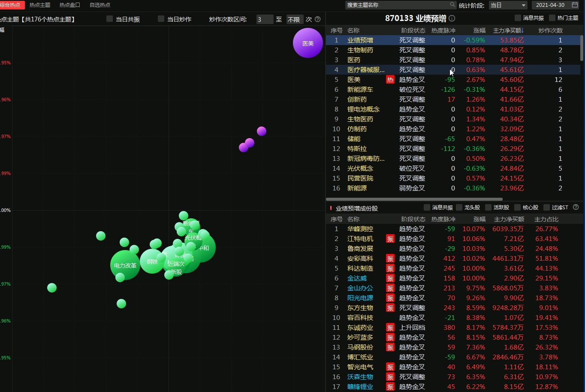Screen dimensions: 585x392
Task: Click the 振 badge on 金达威 row
Action: [390, 278]
